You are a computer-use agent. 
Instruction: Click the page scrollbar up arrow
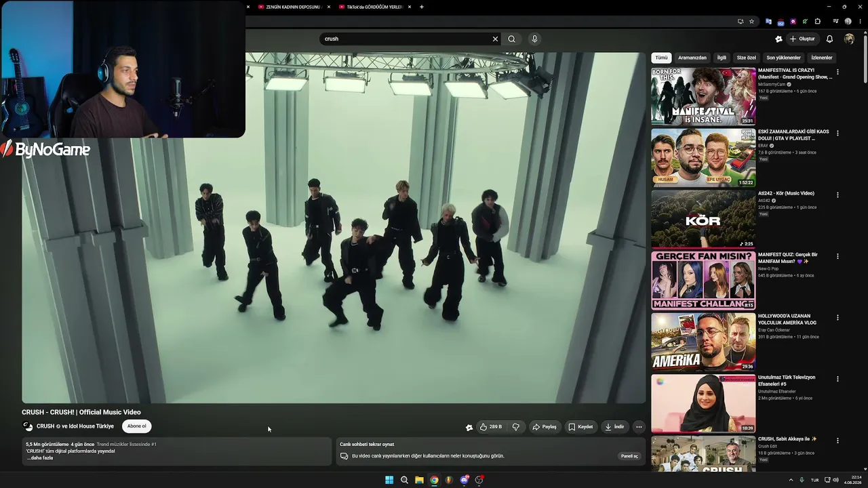865,33
